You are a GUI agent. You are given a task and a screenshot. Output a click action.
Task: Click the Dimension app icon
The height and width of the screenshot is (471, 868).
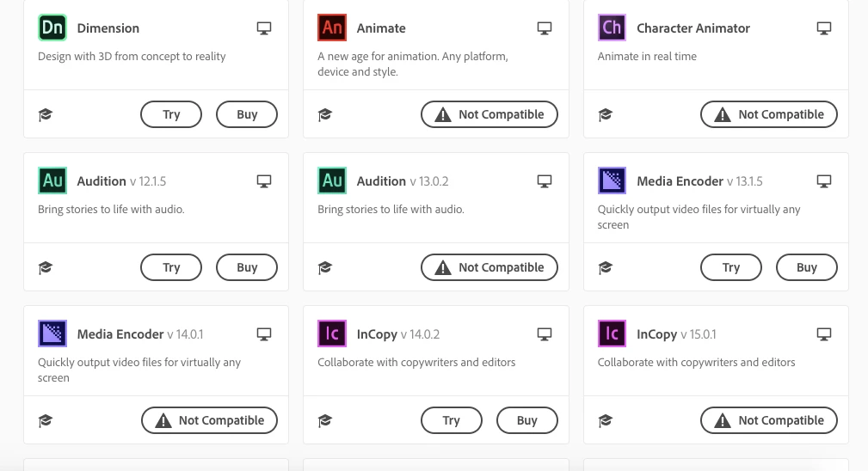pos(52,28)
